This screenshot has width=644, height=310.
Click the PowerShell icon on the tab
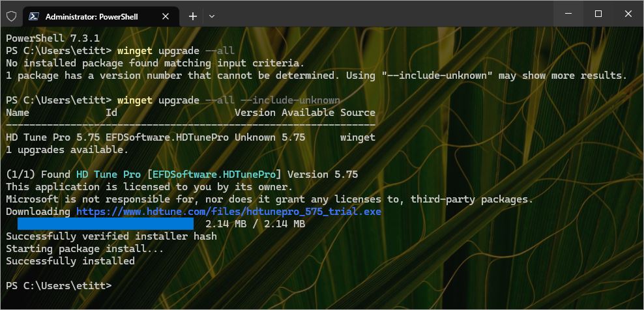pyautogui.click(x=34, y=16)
